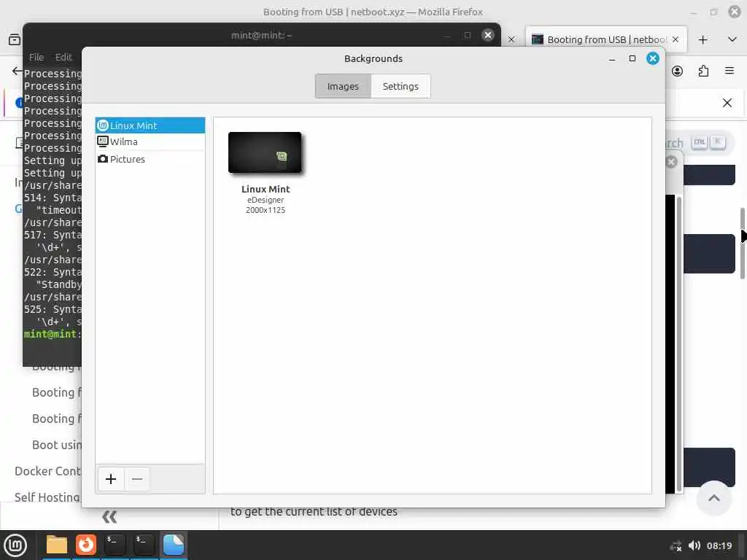The height and width of the screenshot is (560, 747).
Task: Open Firefox extensions puzzle icon
Action: 703,71
